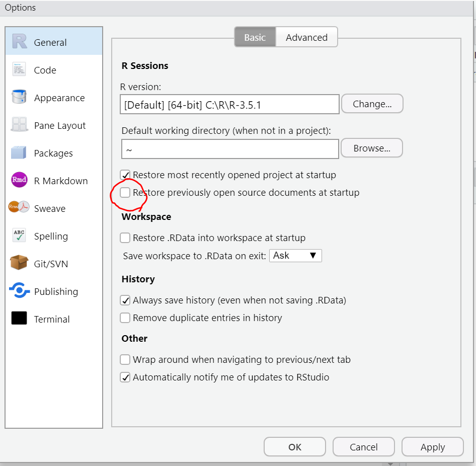Enable wrap around when navigating tabs
The image size is (476, 466).
click(125, 360)
